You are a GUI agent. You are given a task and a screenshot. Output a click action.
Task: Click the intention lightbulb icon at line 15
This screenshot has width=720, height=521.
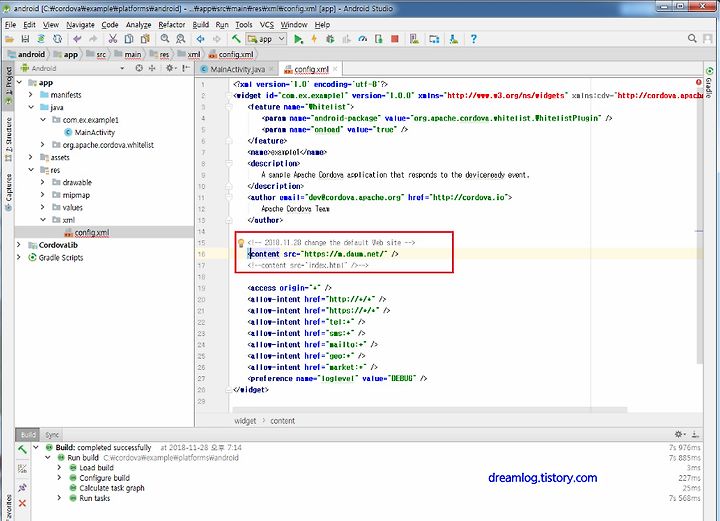coord(241,243)
